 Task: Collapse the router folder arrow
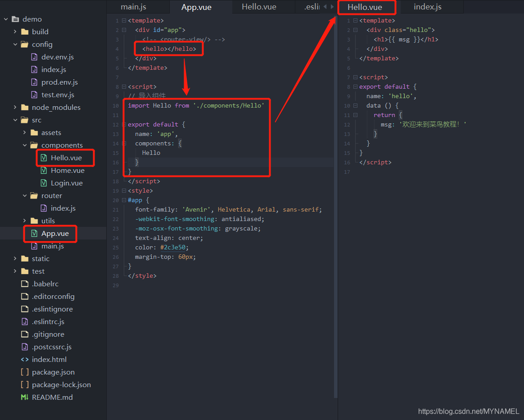click(24, 195)
